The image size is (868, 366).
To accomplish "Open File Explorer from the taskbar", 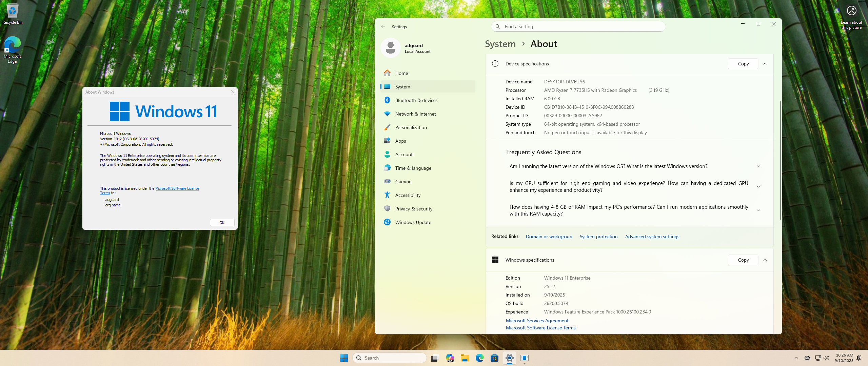I will [x=465, y=358].
